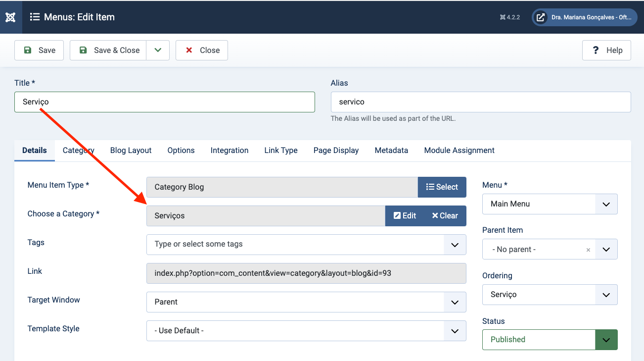
Task: Switch to the Category tab
Action: (x=78, y=150)
